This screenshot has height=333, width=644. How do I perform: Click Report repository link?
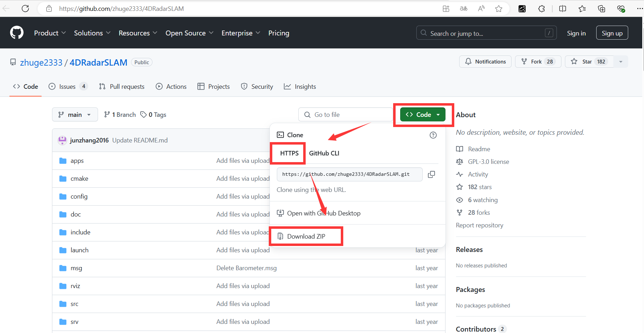click(x=480, y=225)
